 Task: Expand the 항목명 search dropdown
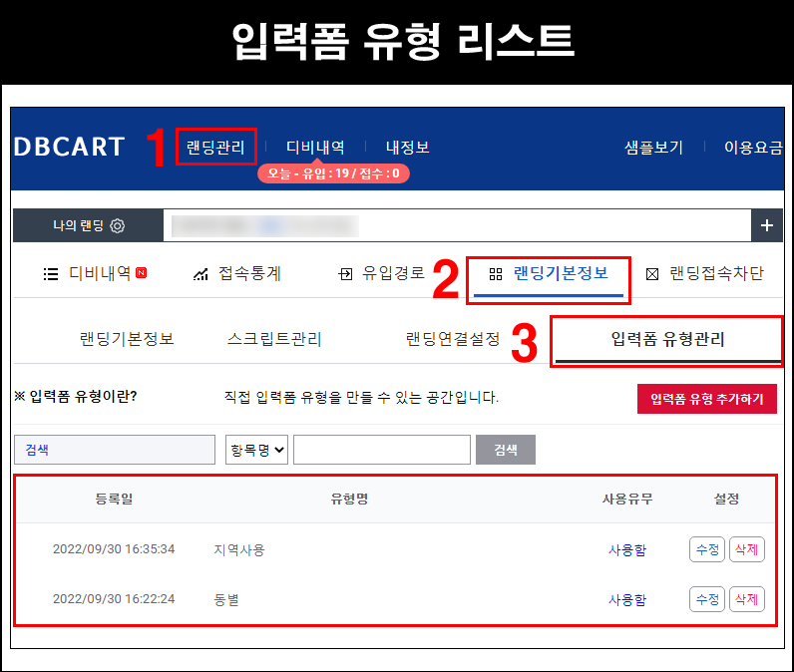pyautogui.click(x=257, y=450)
